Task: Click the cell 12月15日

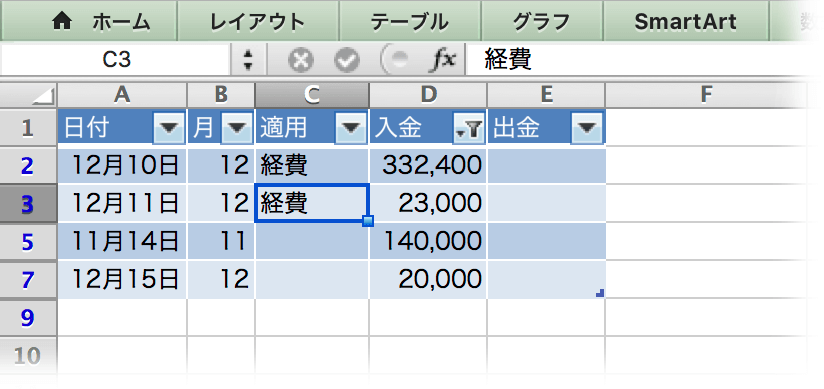Action: 122,279
